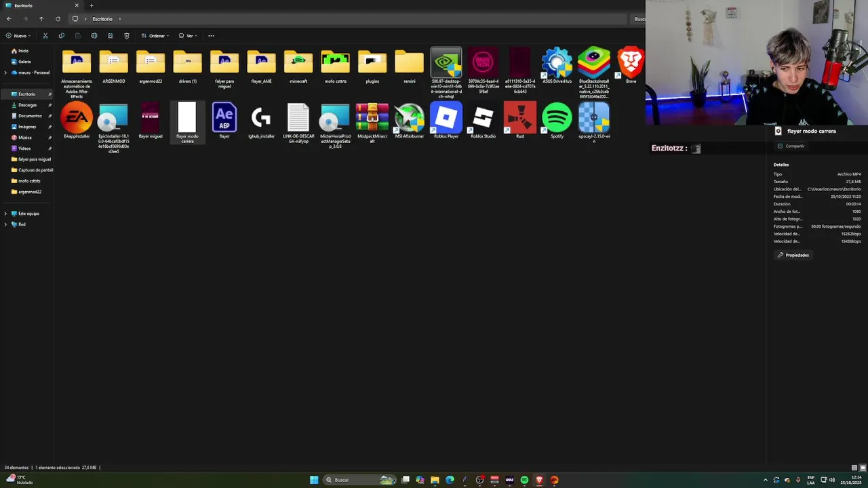Click the Share toolbar icon
Image resolution: width=868 pixels, height=488 pixels.
coord(111,36)
